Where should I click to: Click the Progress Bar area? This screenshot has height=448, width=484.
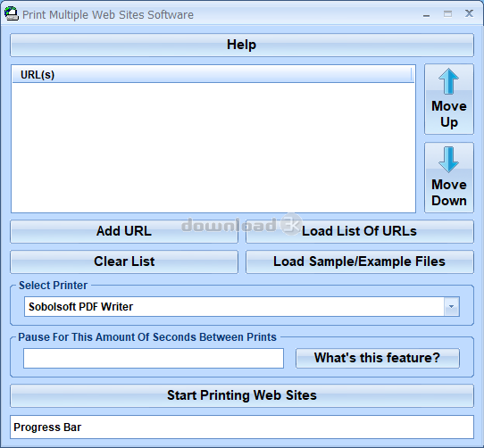tap(242, 427)
